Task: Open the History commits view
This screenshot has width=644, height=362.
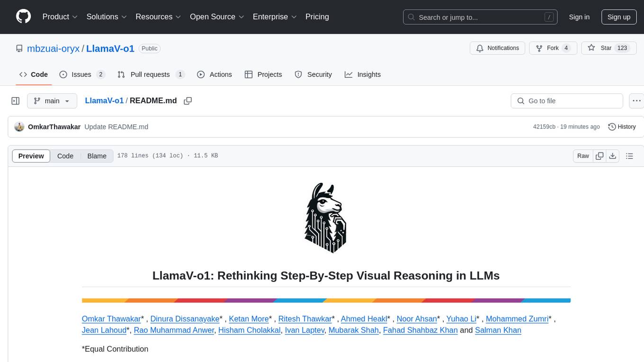Action: (x=622, y=127)
